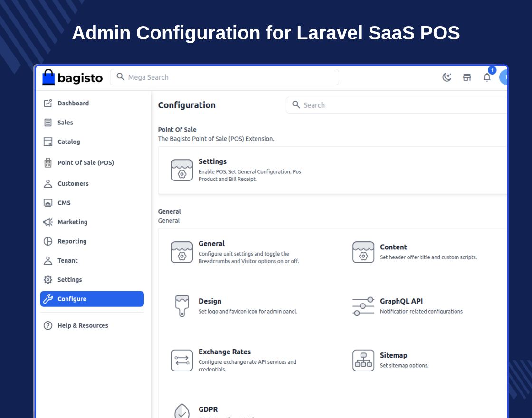The height and width of the screenshot is (418, 532).
Task: Click 'Enable POS, Set General Configuration' description
Action: pos(250,175)
